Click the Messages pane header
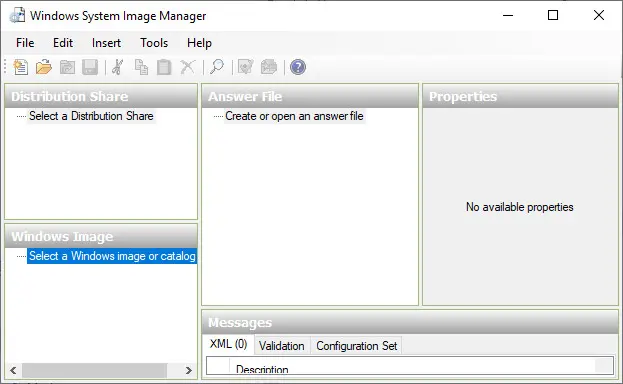 point(410,322)
